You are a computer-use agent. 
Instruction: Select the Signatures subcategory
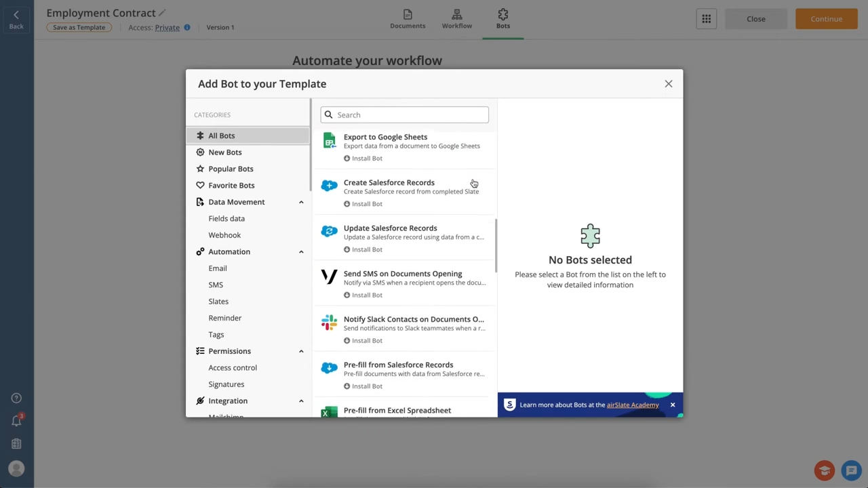click(x=226, y=384)
